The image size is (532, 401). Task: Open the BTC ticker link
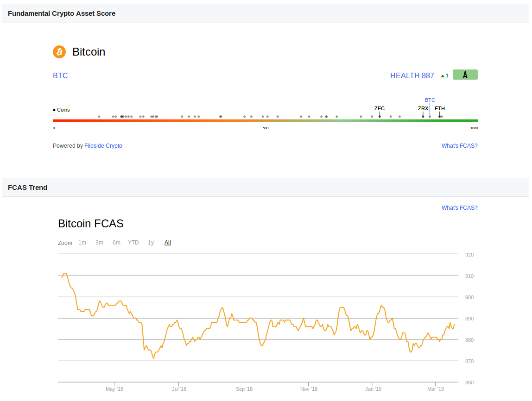click(x=60, y=75)
